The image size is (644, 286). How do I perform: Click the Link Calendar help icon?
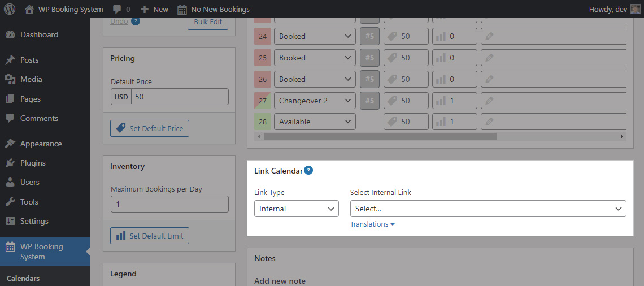tap(308, 170)
